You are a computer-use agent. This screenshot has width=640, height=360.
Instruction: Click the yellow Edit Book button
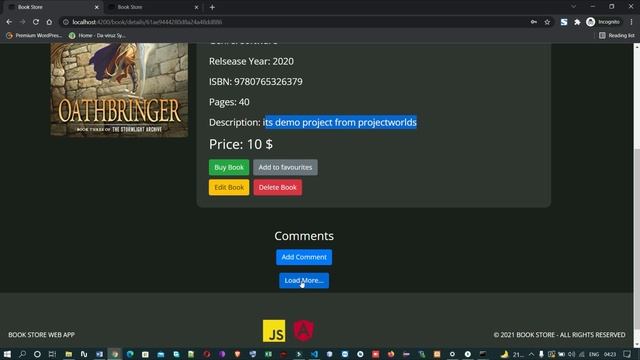(229, 187)
